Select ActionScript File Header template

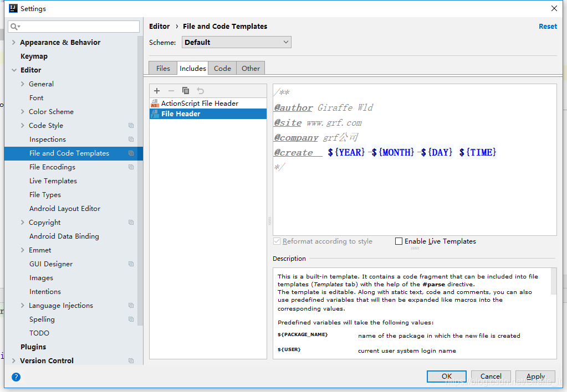pos(208,104)
